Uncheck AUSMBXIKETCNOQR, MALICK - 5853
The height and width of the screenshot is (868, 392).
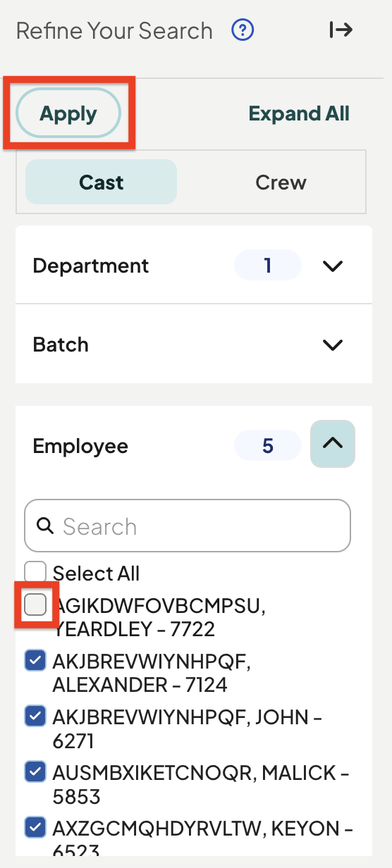35,772
